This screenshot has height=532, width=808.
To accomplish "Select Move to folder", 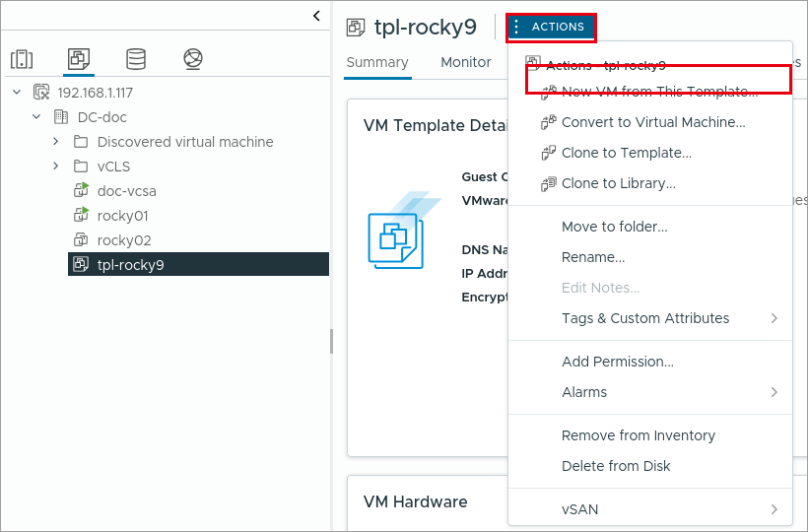I will [x=649, y=227].
